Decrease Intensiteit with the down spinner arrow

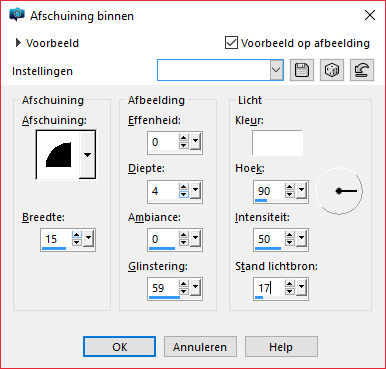[x=290, y=243]
